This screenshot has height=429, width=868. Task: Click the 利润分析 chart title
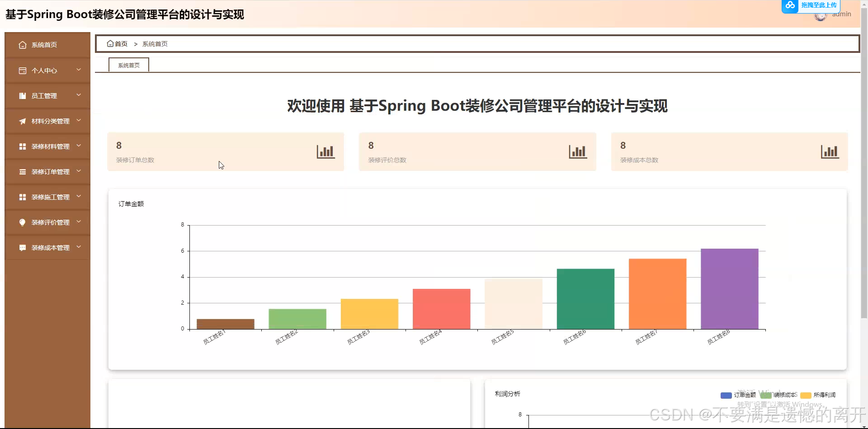[x=508, y=394]
